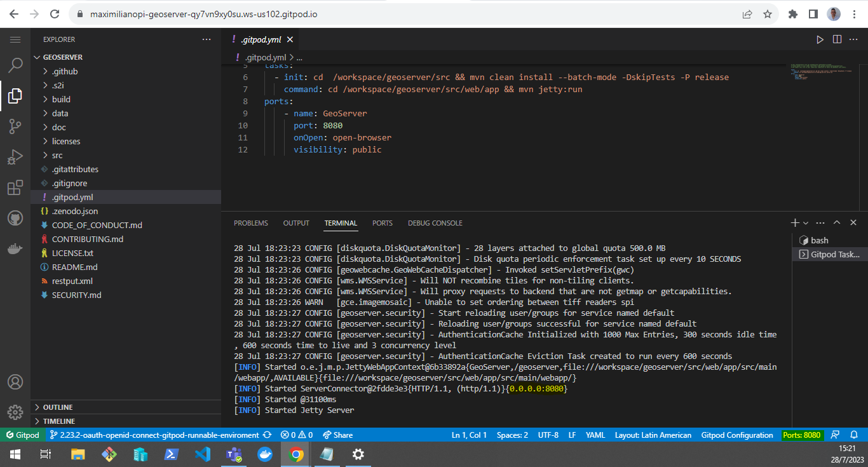Expand the data folder
Viewport: 868px width, 467px height.
pos(126,113)
